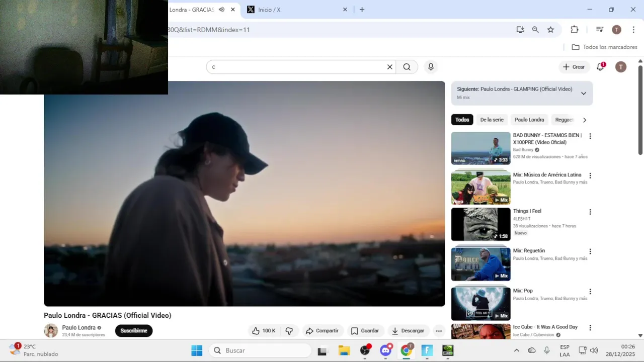Select the De la serie chip
644x362 pixels.
click(492, 120)
